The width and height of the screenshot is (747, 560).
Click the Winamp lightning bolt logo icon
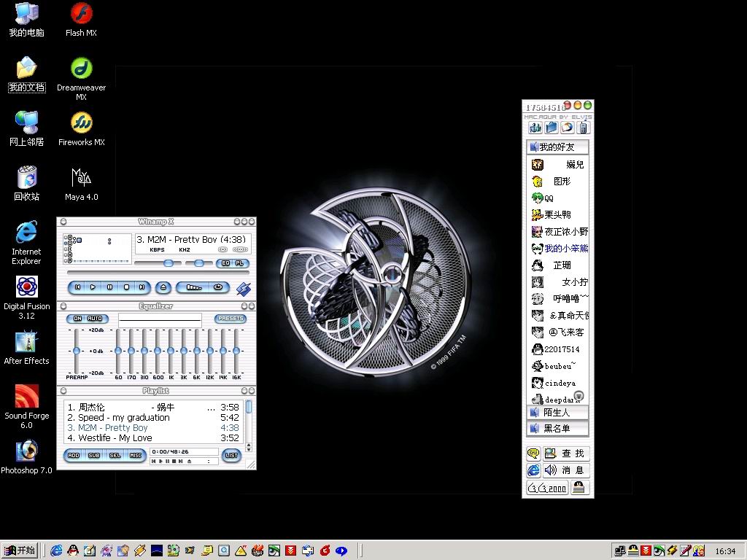pyautogui.click(x=243, y=289)
